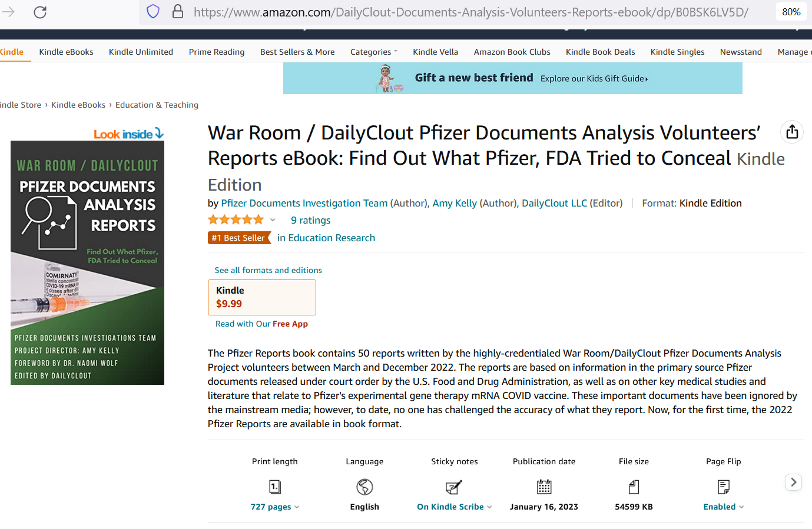Open the 9 ratings link
The width and height of the screenshot is (812, 529).
[x=310, y=220]
